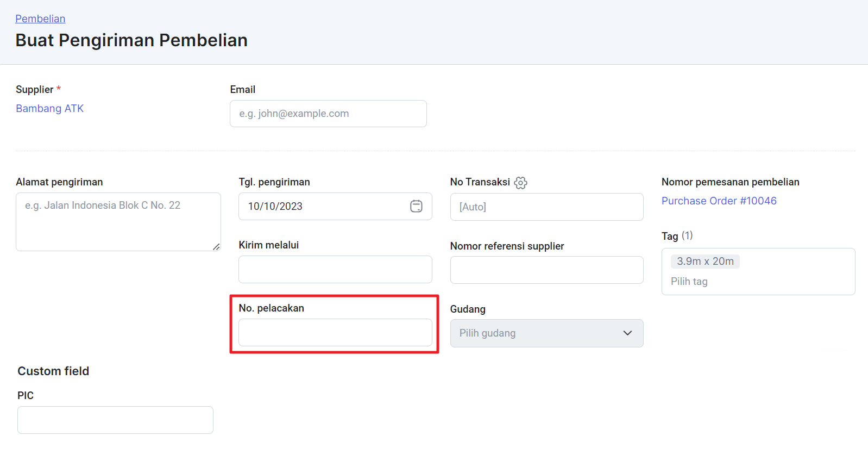Focus the Kirim melalui input field
This screenshot has width=868, height=454.
pyautogui.click(x=335, y=269)
